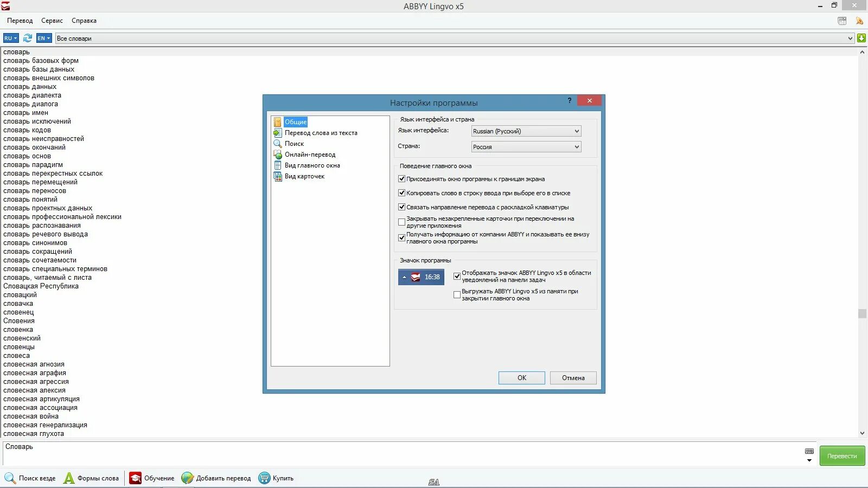The height and width of the screenshot is (488, 868).
Task: Select 'словарь перекрестных ссылок' in the list
Action: [x=53, y=174]
